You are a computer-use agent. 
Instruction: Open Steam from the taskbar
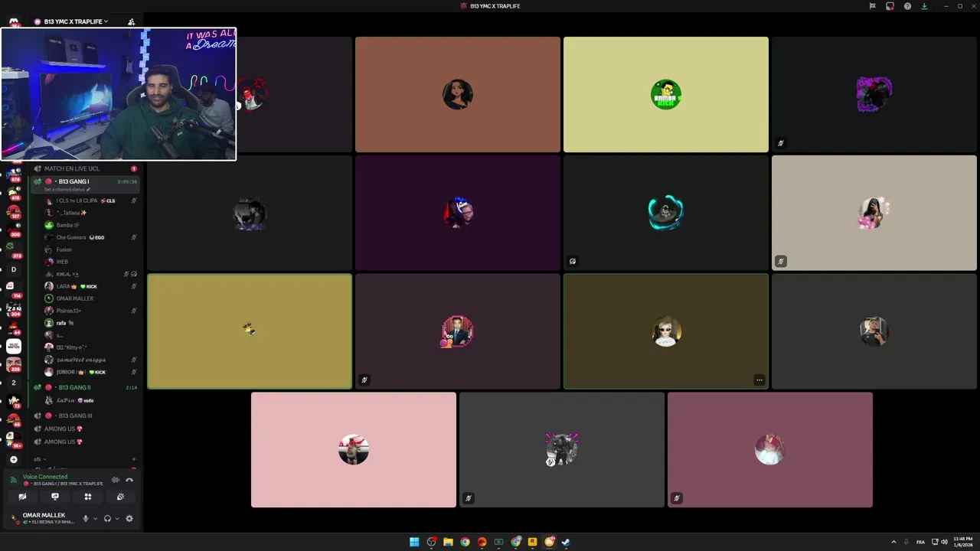click(566, 542)
